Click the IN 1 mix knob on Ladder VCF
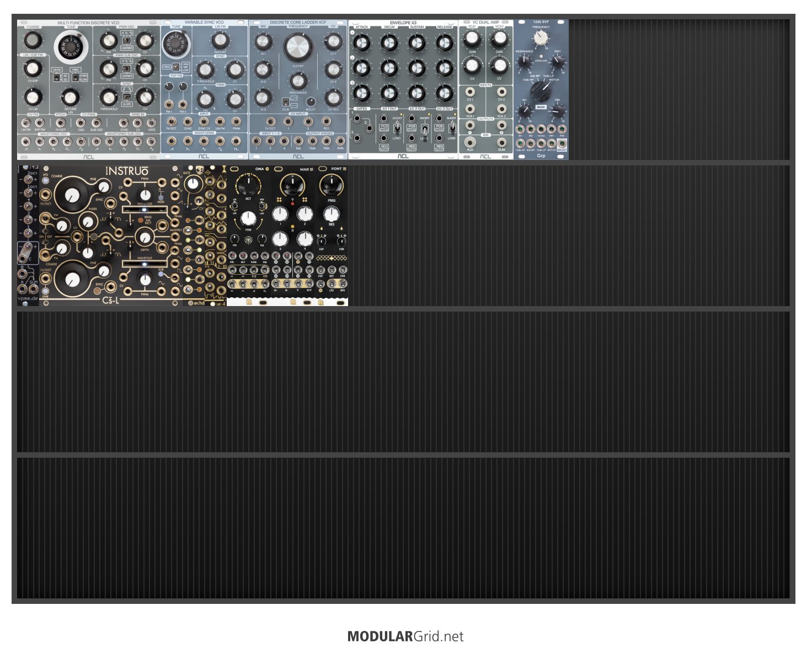Viewport: 812px width, 648px height. (263, 41)
